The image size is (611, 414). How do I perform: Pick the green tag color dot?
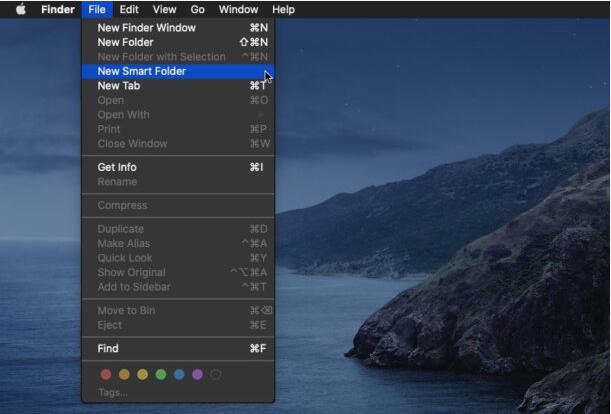click(161, 374)
